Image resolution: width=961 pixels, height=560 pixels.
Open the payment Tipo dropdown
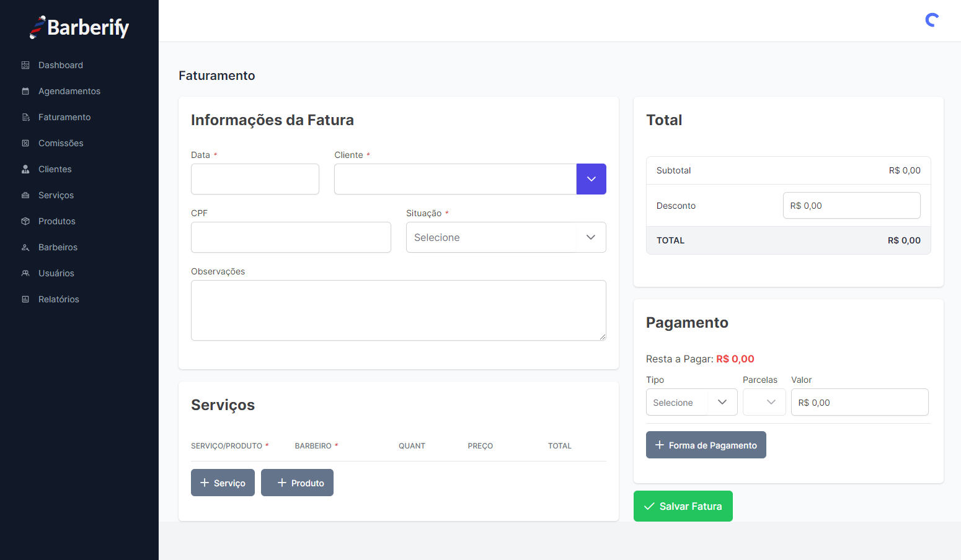coord(691,402)
